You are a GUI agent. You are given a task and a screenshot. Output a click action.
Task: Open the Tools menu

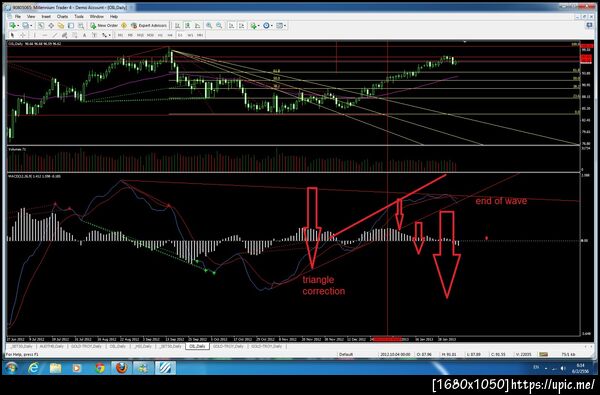coord(79,16)
